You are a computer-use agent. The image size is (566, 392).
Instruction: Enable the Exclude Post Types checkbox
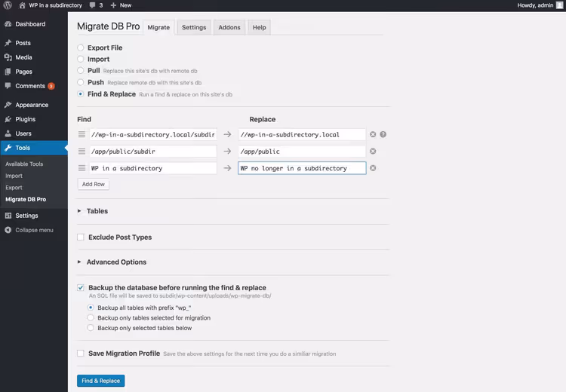click(x=81, y=237)
